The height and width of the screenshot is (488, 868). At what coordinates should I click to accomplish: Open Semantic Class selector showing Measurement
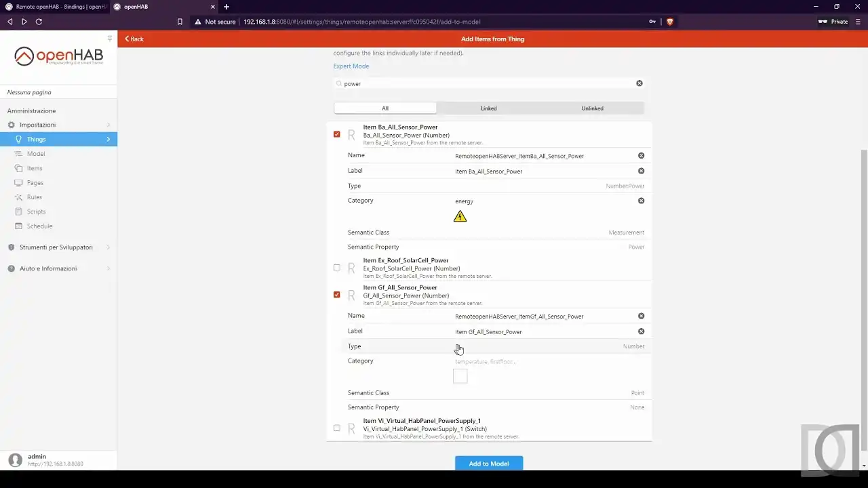[496, 232]
